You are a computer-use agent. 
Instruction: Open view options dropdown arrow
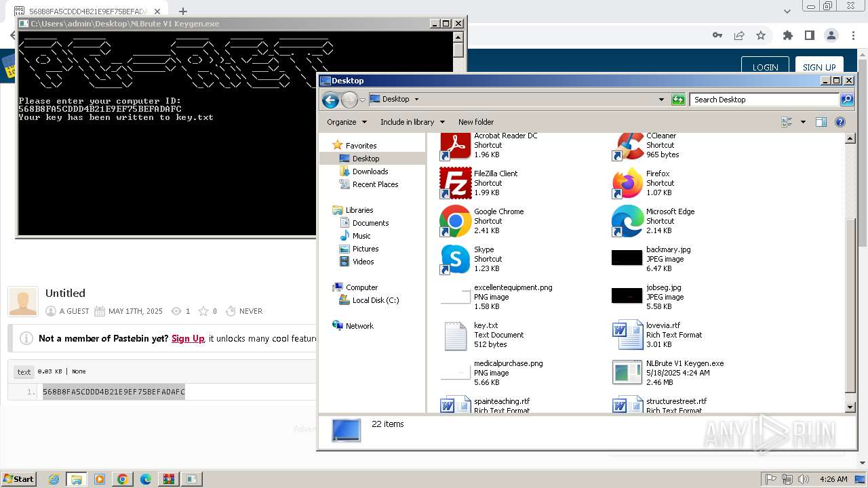tap(803, 122)
